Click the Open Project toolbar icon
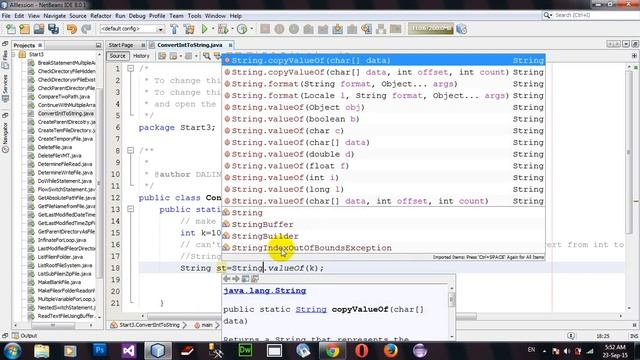Screen dimensions: 640x360 [x=39, y=29]
